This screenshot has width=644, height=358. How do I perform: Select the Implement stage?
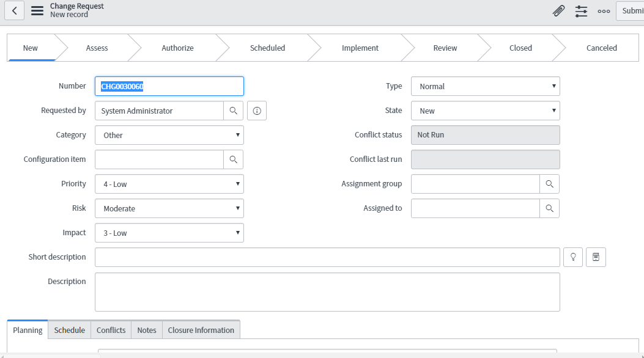[360, 48]
